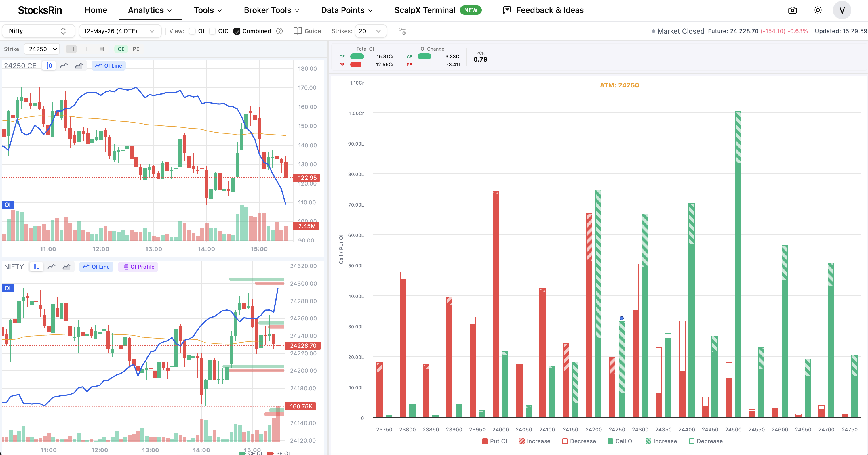Click the NEW badge beside ScalpX Terminal
This screenshot has height=455, width=868.
pyautogui.click(x=471, y=10)
